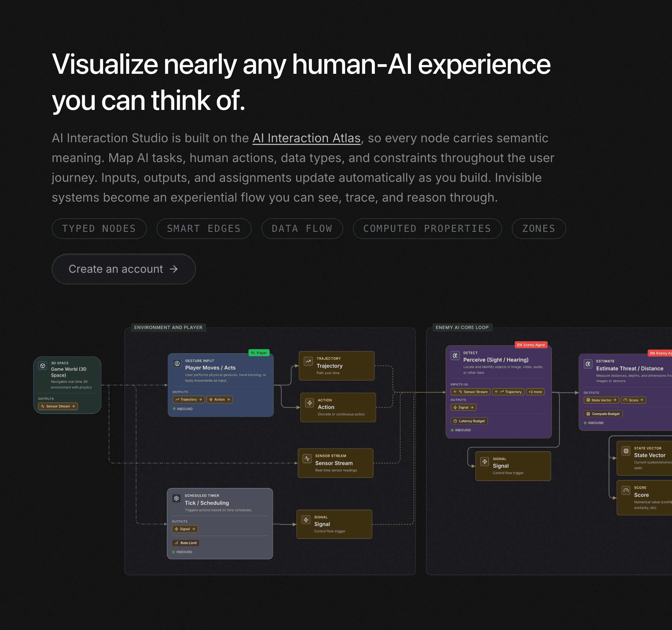Select the detect icon on Perceive (Sight / Hearing)
672x630 pixels.
(x=455, y=356)
